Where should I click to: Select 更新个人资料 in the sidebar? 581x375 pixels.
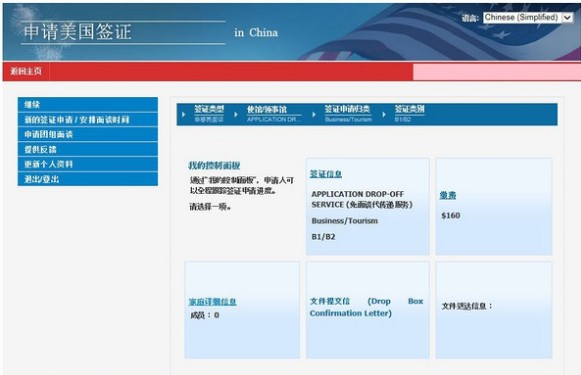pos(88,164)
